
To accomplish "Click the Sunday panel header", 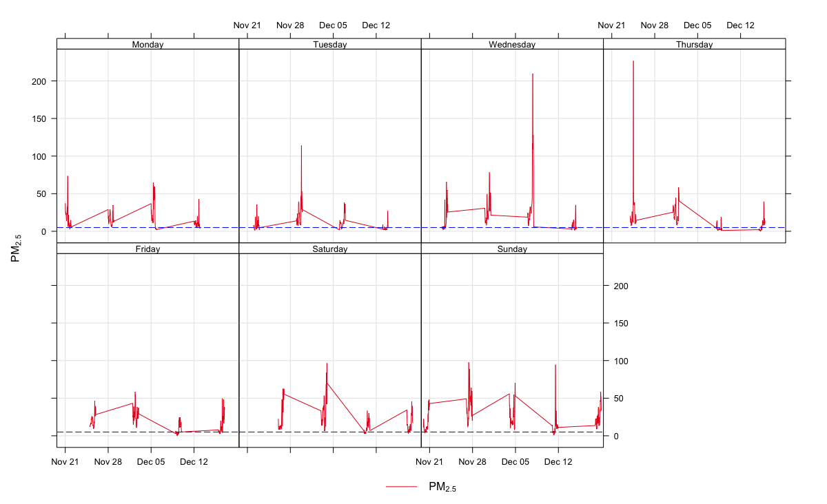I will pos(512,249).
